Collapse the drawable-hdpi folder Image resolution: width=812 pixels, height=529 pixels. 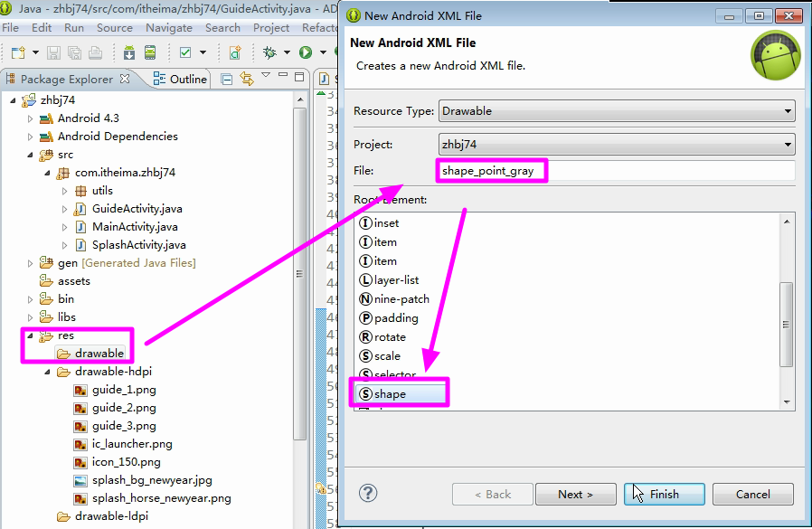(x=47, y=372)
